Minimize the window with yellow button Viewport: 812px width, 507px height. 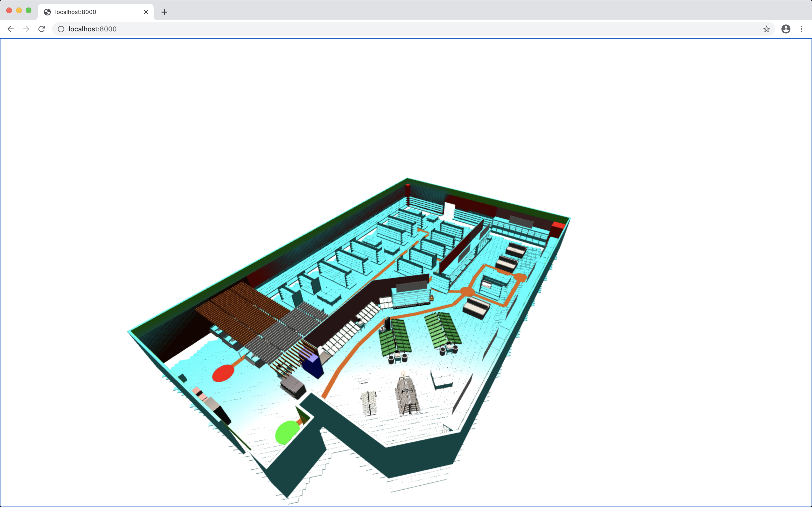coord(19,11)
